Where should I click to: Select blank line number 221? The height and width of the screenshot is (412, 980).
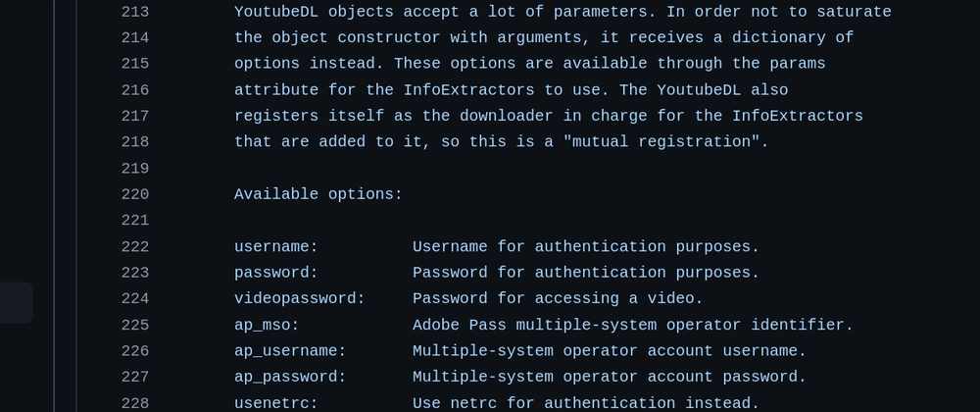click(x=135, y=220)
